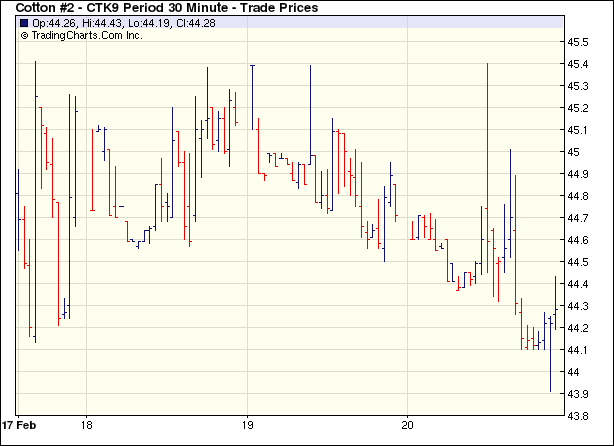Click the copyright symbol before TradingCharts.Com
This screenshot has width=614, height=446.
click(x=24, y=35)
